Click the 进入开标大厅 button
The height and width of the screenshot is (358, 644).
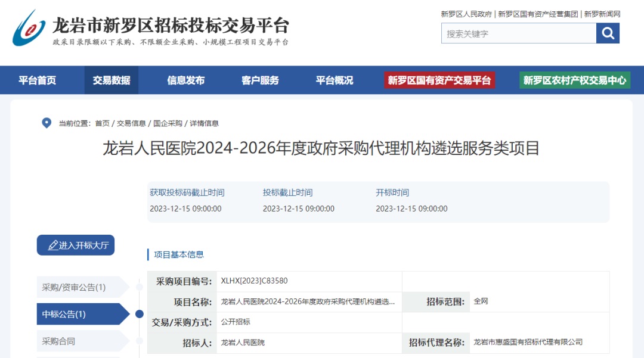click(x=76, y=245)
